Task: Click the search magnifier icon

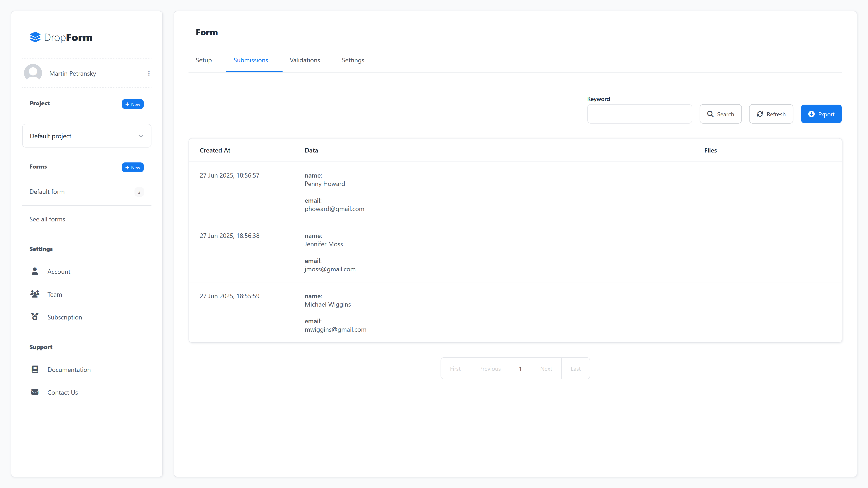Action: tap(711, 114)
